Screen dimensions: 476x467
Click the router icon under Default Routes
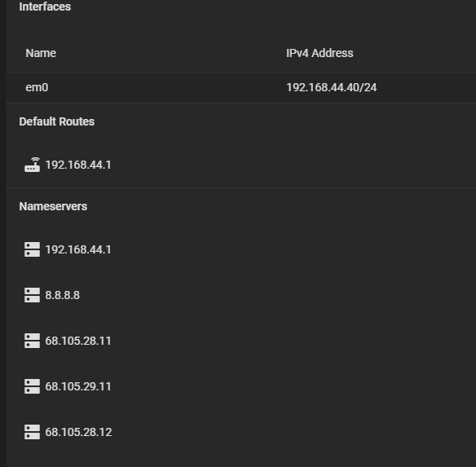[x=32, y=165]
